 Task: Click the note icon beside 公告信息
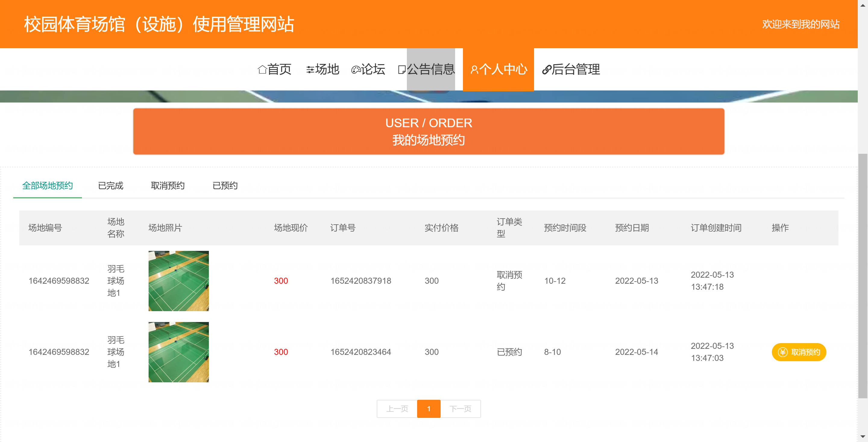point(402,69)
